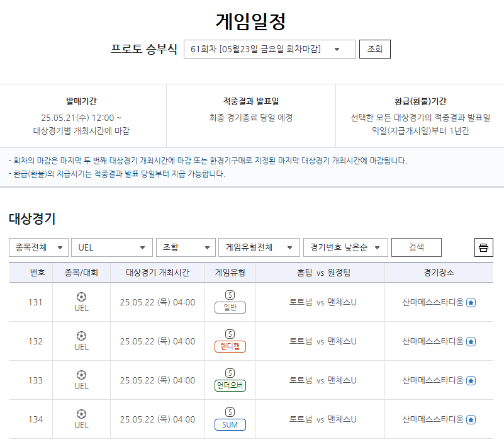Select the 토트넘 vs 맨체스U match 134
The width and height of the screenshot is (504, 442).
pyautogui.click(x=323, y=419)
